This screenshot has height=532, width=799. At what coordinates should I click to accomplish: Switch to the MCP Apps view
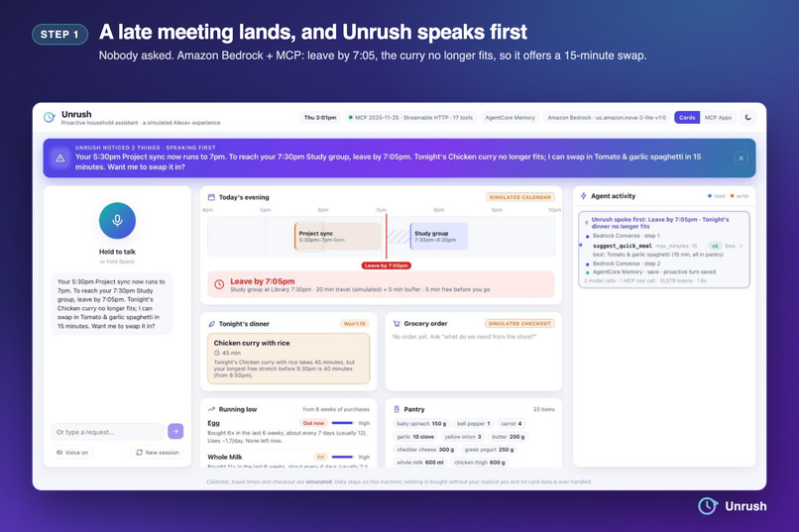(x=718, y=118)
